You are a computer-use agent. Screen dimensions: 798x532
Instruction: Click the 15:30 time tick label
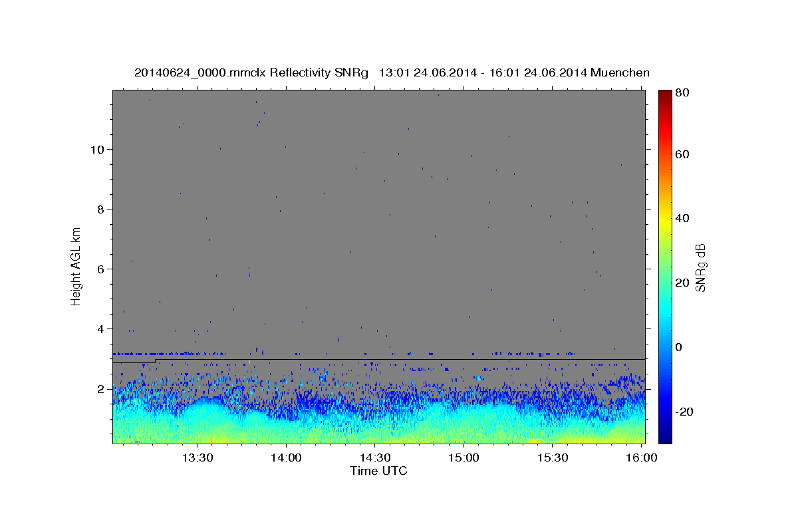coord(552,458)
